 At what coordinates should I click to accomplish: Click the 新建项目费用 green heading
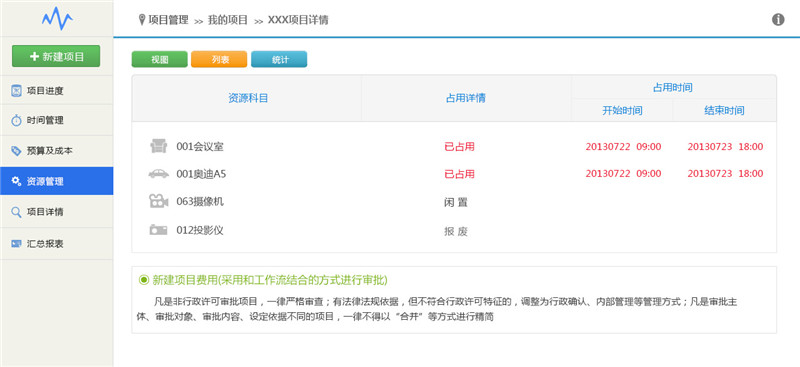pos(270,280)
